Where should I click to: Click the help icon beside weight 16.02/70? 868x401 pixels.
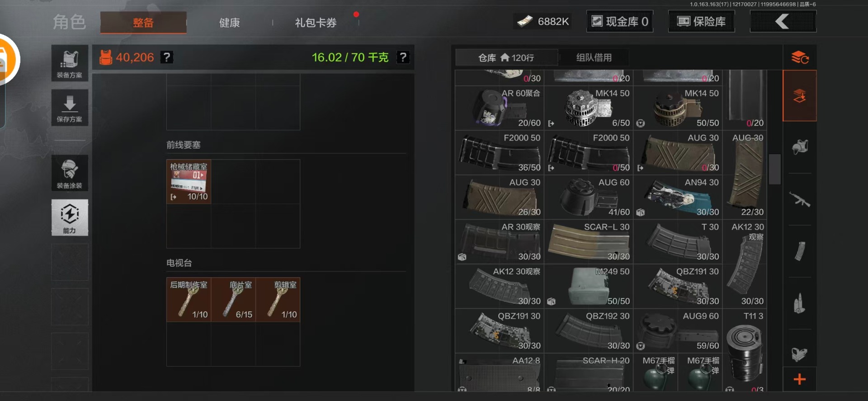click(x=403, y=57)
